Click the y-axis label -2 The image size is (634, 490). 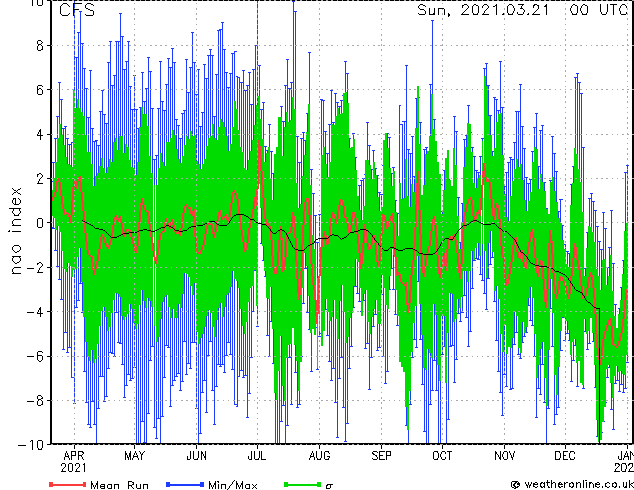[x=35, y=267]
